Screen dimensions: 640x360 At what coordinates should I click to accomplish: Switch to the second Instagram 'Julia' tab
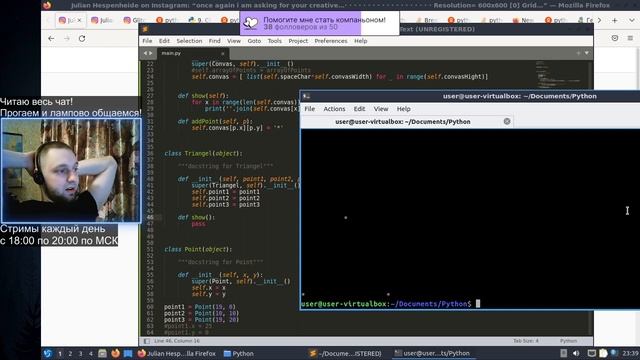coord(102,20)
